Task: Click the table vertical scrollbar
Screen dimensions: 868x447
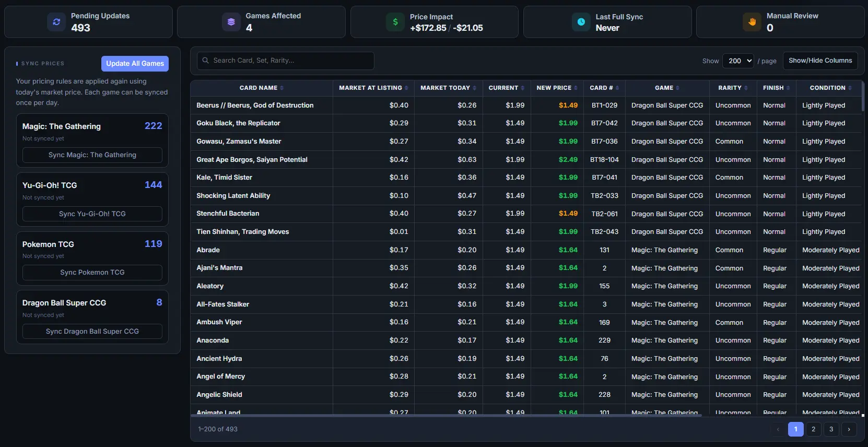Action: pyautogui.click(x=863, y=96)
